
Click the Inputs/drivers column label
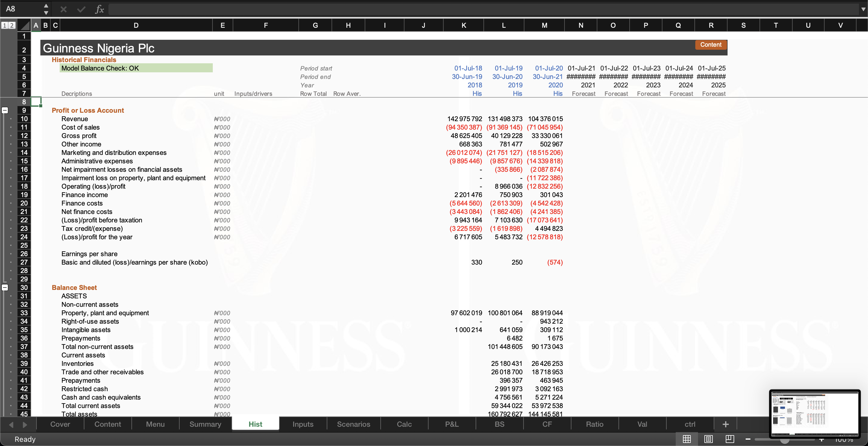pyautogui.click(x=253, y=93)
